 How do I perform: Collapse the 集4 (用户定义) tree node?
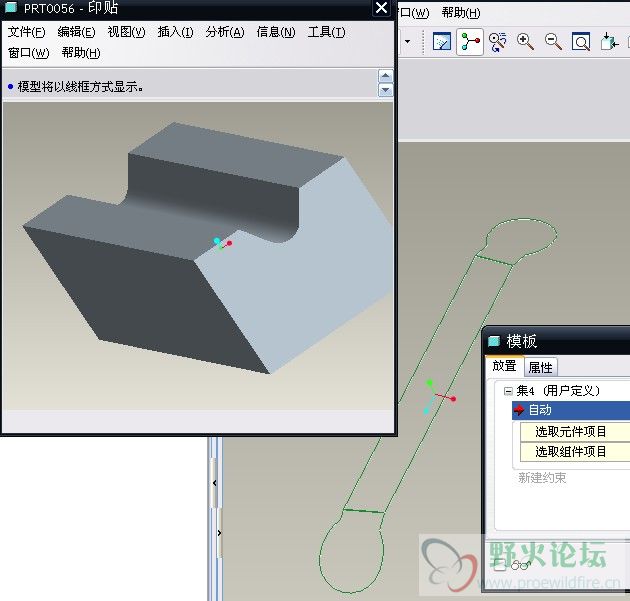click(508, 391)
